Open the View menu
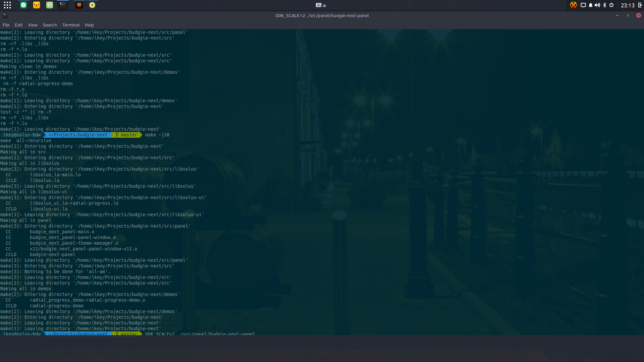644x362 pixels. 33,25
